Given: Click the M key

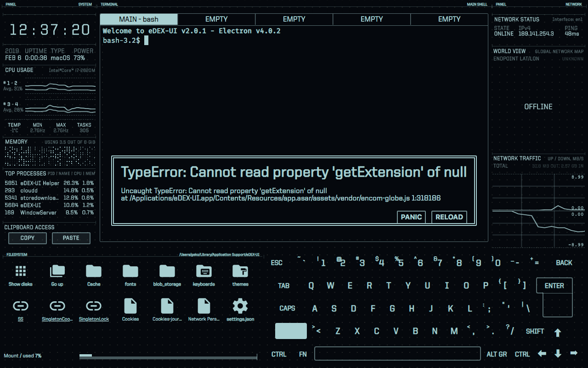Looking at the screenshot, I should [x=454, y=331].
